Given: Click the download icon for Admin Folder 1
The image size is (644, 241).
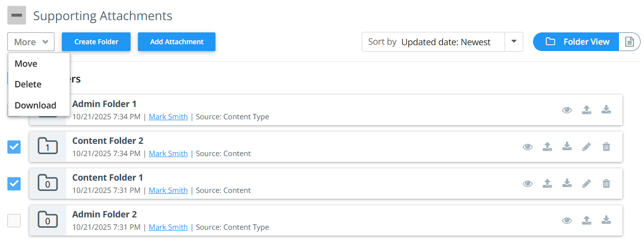Looking at the screenshot, I should [x=606, y=110].
